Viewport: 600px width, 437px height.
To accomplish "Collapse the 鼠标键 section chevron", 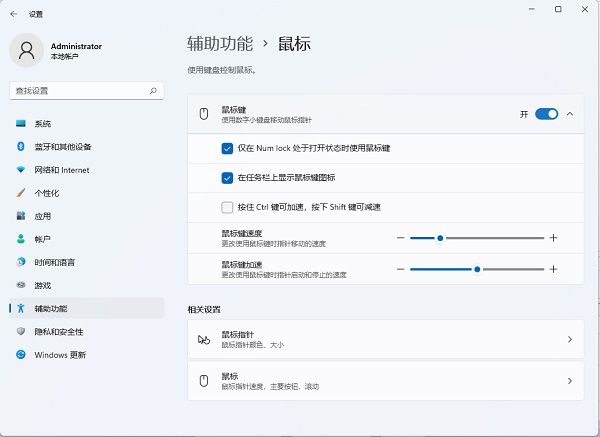I will (x=570, y=114).
